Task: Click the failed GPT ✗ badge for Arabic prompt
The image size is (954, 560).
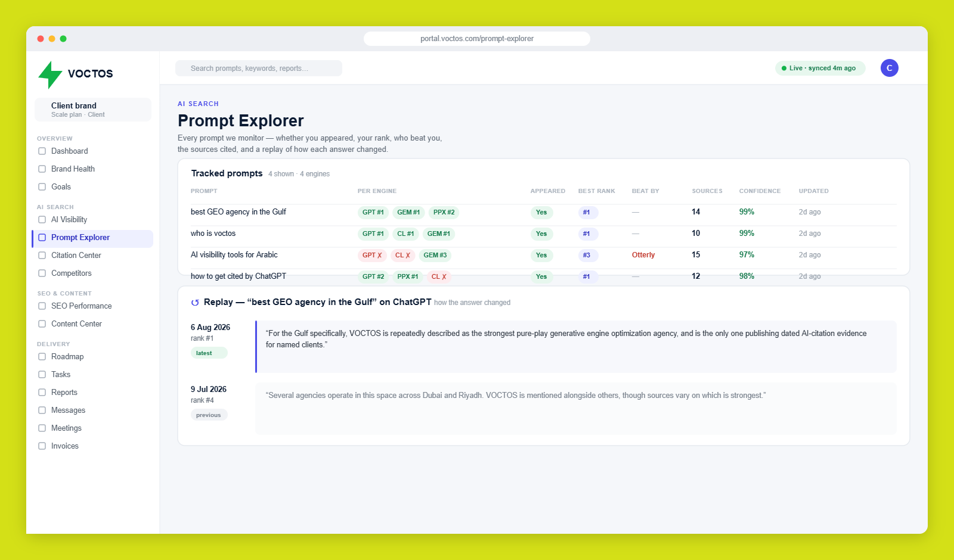Action: click(x=372, y=256)
